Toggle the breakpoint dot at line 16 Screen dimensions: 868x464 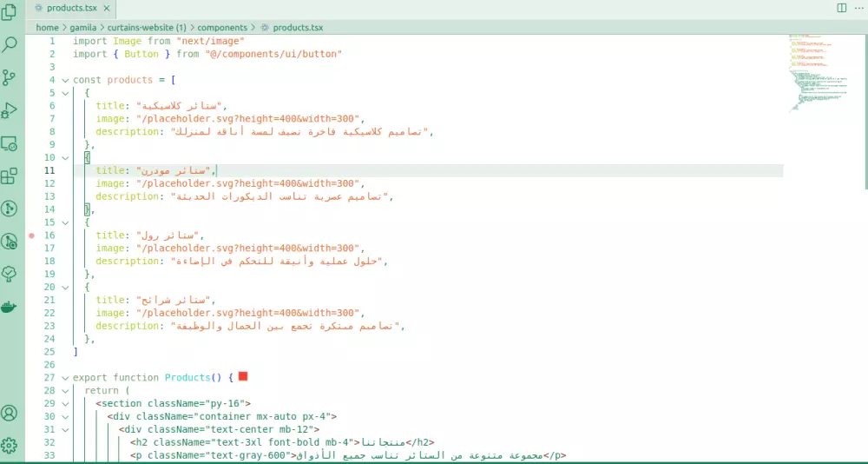[x=31, y=235]
